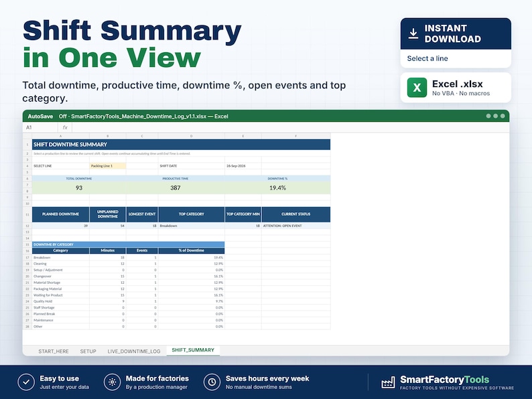Select the Changeover category cell
The image size is (532, 399).
click(61, 276)
